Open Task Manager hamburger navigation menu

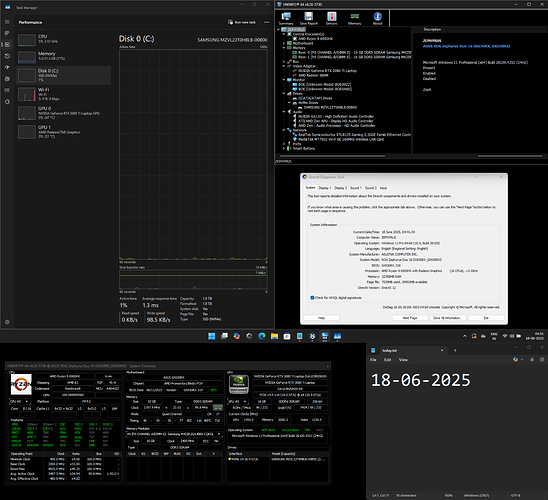7,22
